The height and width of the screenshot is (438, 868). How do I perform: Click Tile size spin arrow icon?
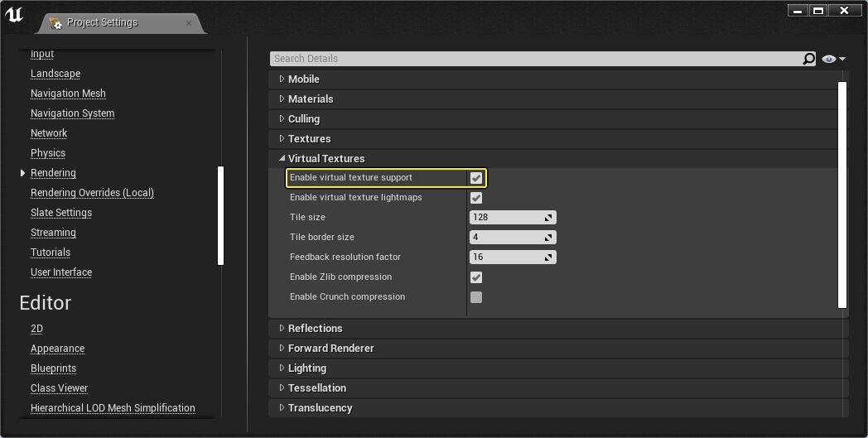(x=547, y=217)
